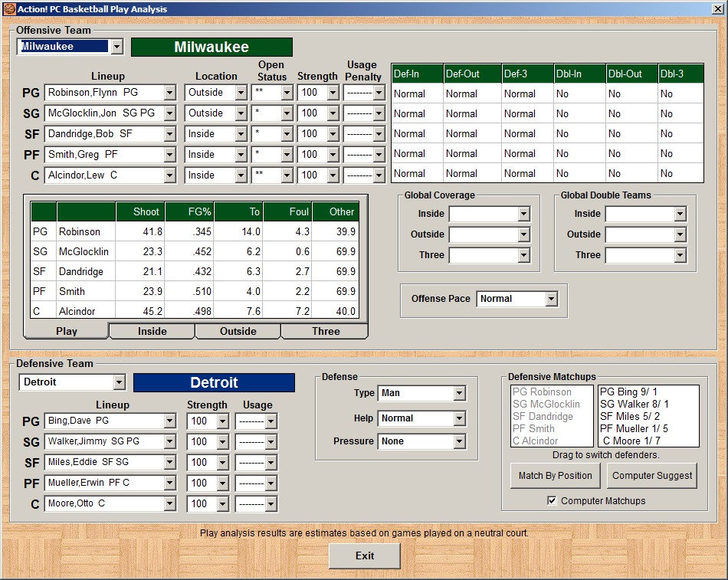Open the Defense Pressure dropdown

459,442
